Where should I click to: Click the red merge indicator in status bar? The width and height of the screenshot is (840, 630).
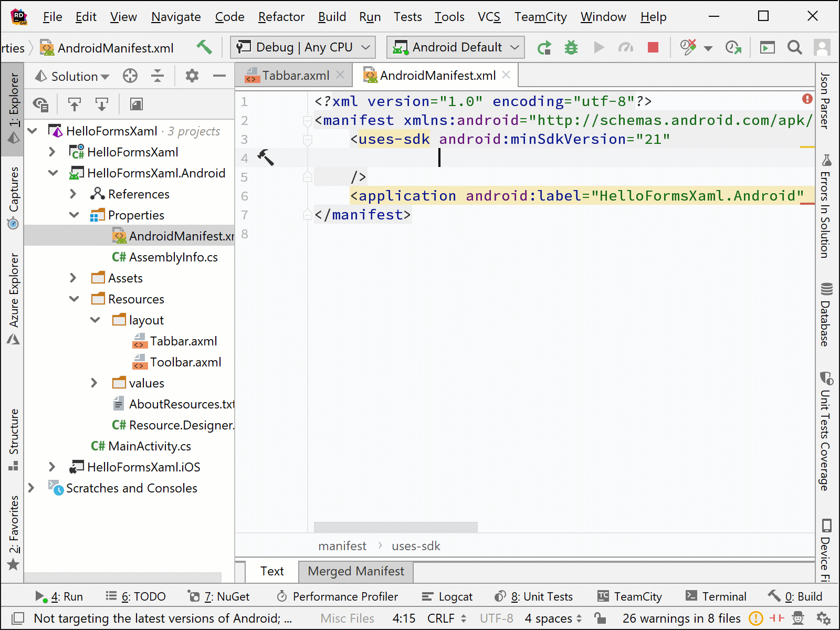point(777,618)
